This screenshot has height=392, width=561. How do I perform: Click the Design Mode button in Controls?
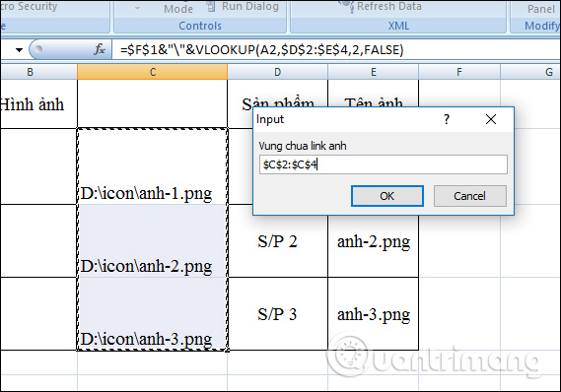tap(178, 9)
